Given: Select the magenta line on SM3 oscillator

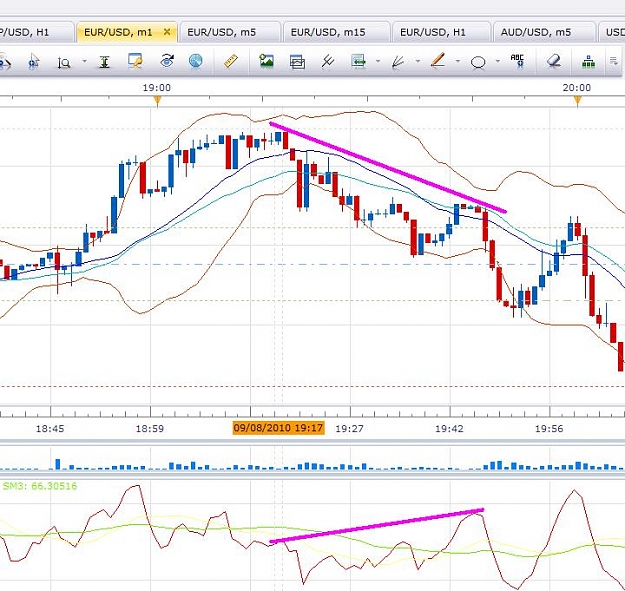Looking at the screenshot, I should tap(376, 526).
